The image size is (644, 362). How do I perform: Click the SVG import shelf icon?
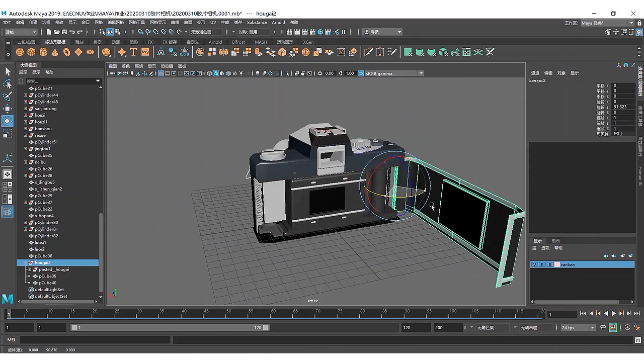coord(145,52)
